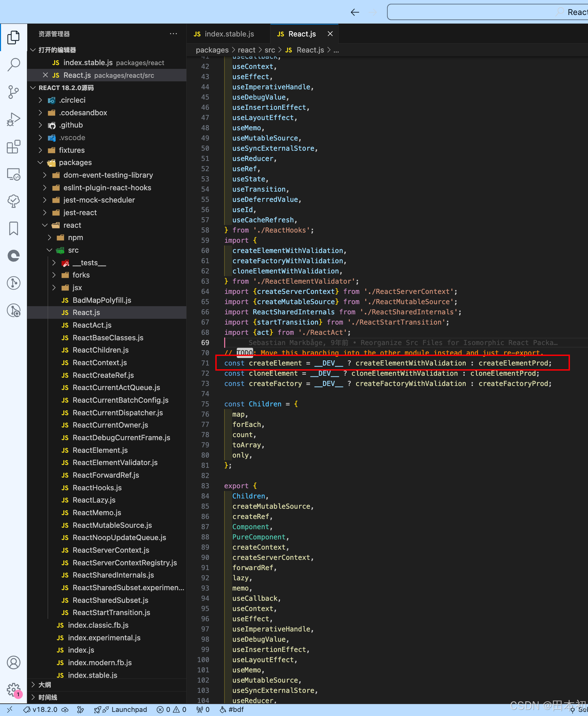Screen dimensions: 588x716
Task: Click src in breadcrumb path
Action: 270,50
